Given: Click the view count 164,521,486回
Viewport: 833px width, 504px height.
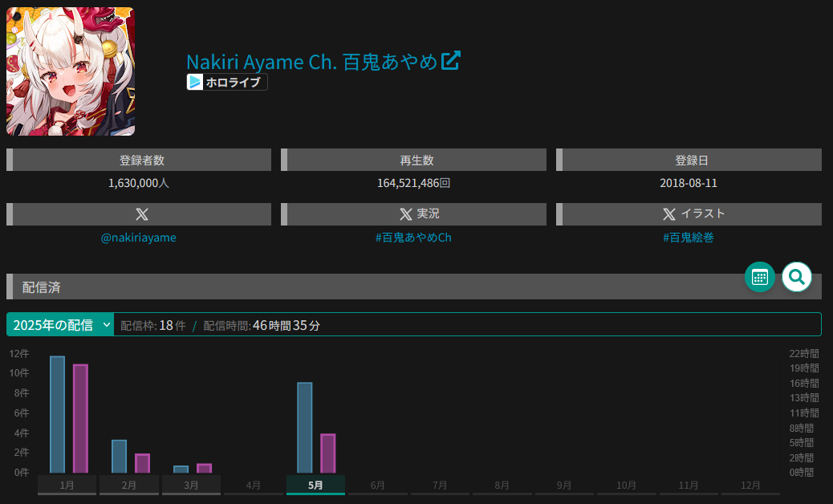Looking at the screenshot, I should tap(414, 183).
